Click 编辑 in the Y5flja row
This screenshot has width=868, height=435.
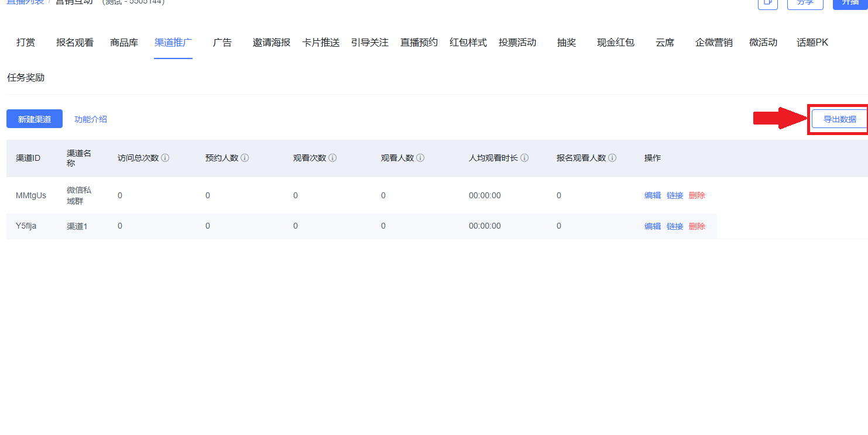pos(653,226)
